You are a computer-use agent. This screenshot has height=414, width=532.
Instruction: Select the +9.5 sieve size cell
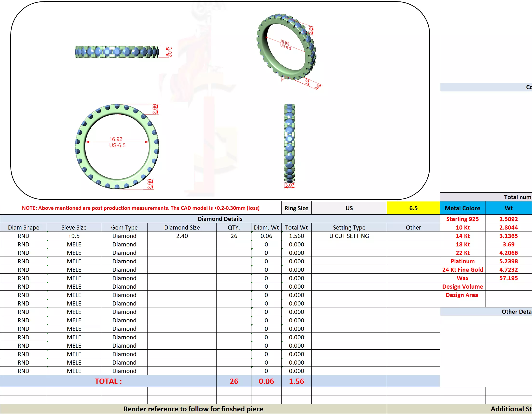tap(74, 236)
